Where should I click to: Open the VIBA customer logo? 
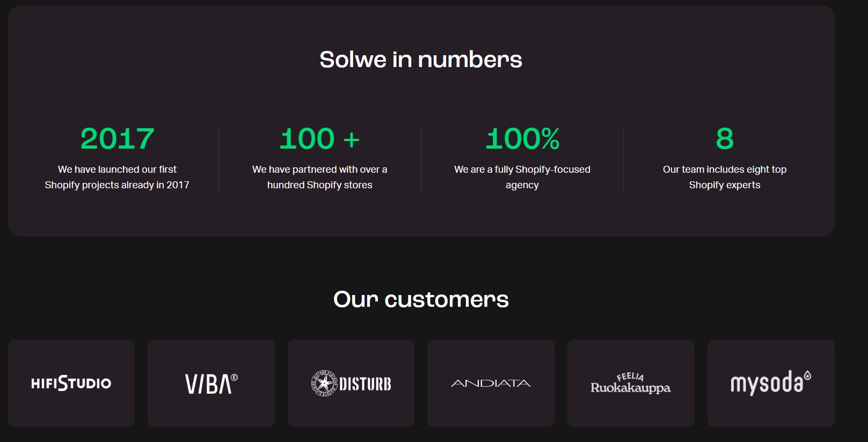208,384
